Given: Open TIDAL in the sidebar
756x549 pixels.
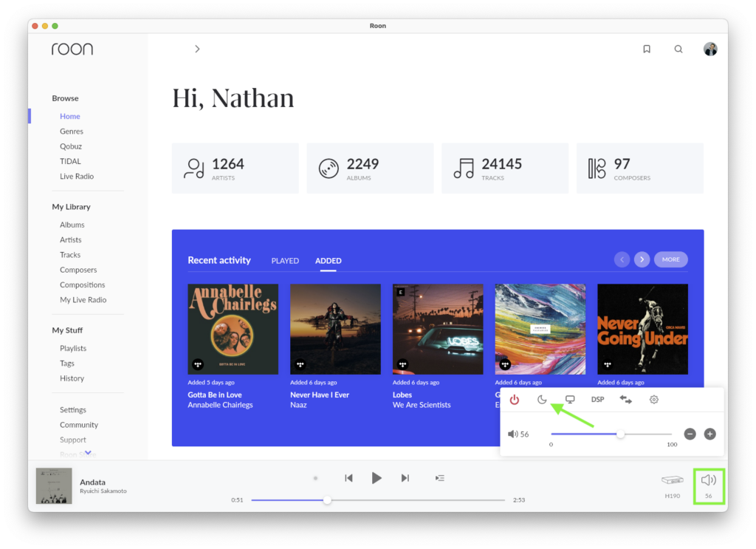Looking at the screenshot, I should coord(70,161).
